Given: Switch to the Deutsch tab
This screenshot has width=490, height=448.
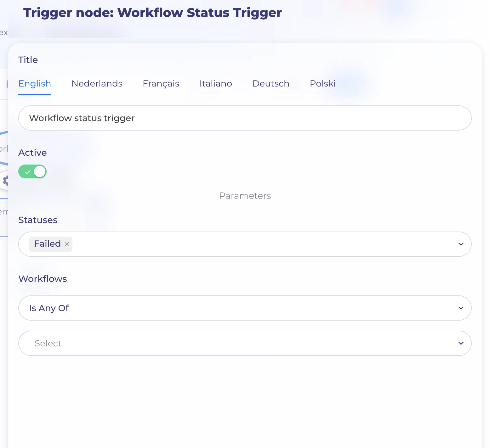Looking at the screenshot, I should click(x=271, y=84).
